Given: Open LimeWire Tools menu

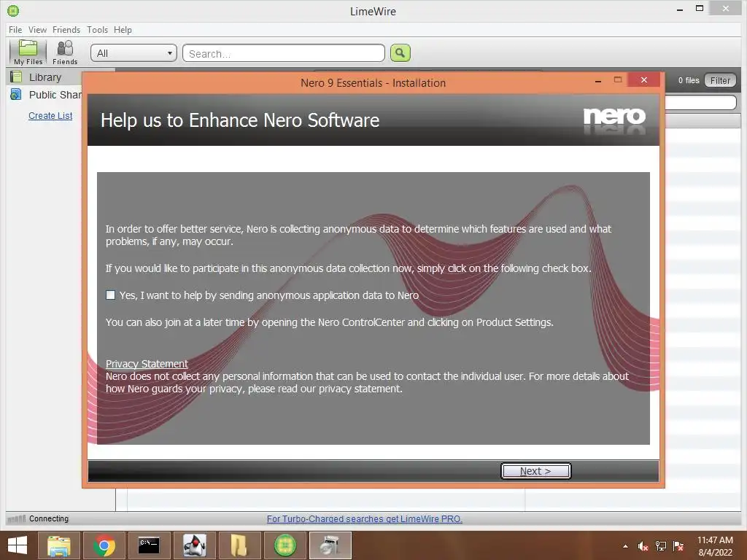Looking at the screenshot, I should (97, 29).
